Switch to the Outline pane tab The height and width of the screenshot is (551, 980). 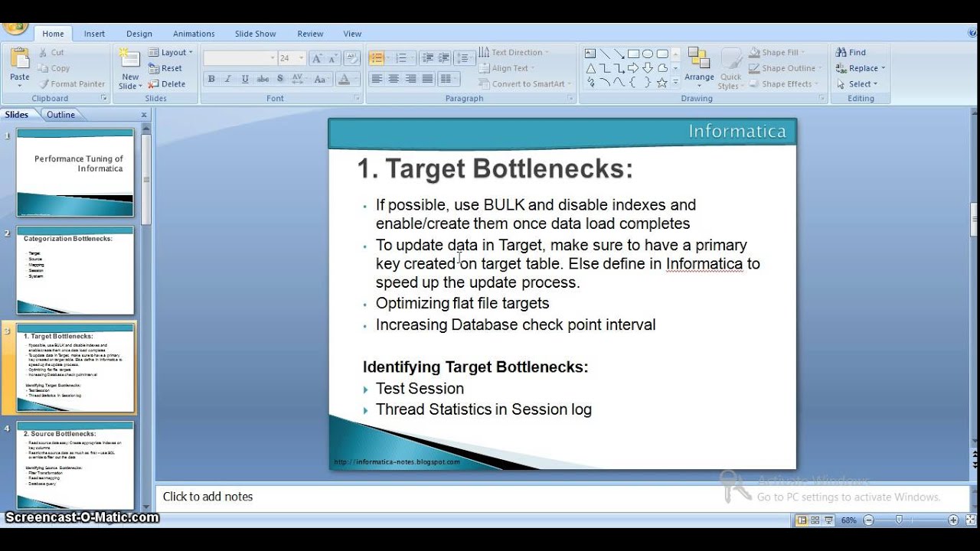tap(60, 115)
